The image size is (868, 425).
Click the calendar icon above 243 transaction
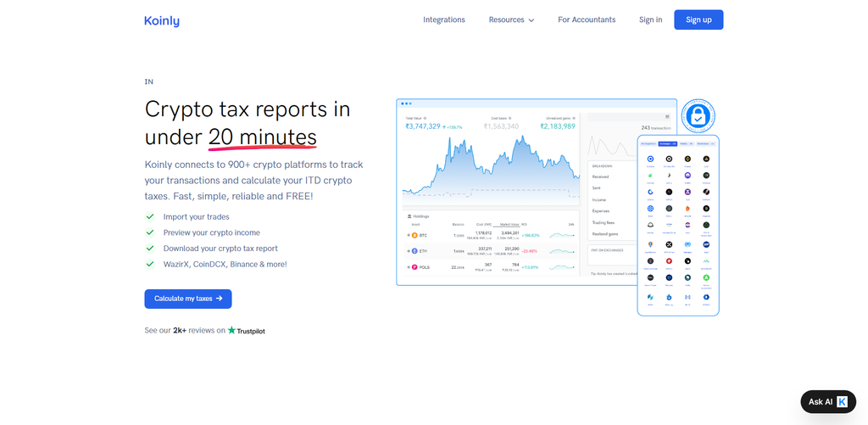(667, 117)
